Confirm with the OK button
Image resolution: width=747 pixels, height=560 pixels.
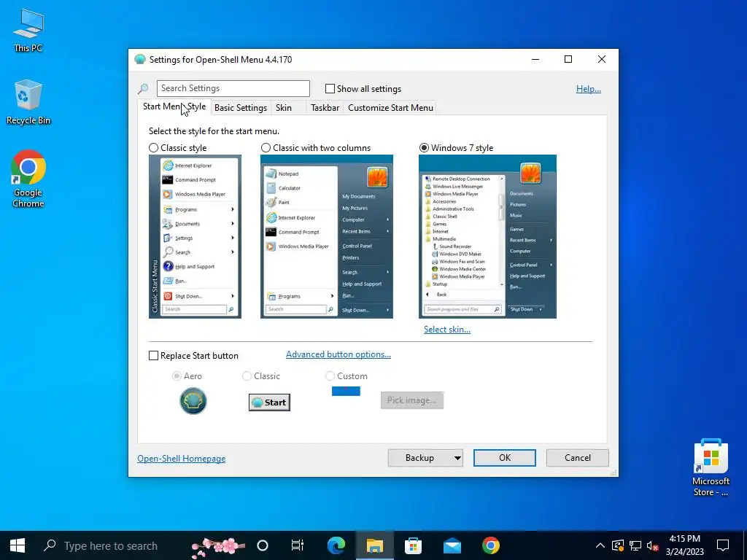[x=505, y=458]
